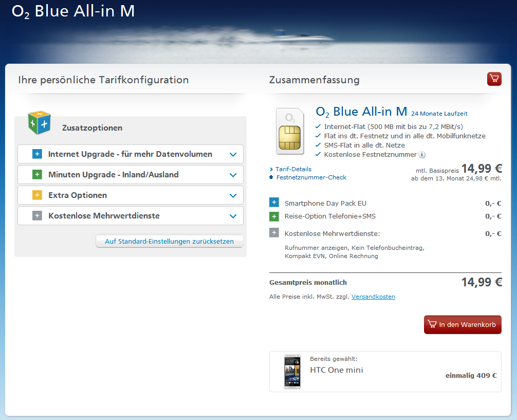Open the Extra Optionen section

point(131,195)
